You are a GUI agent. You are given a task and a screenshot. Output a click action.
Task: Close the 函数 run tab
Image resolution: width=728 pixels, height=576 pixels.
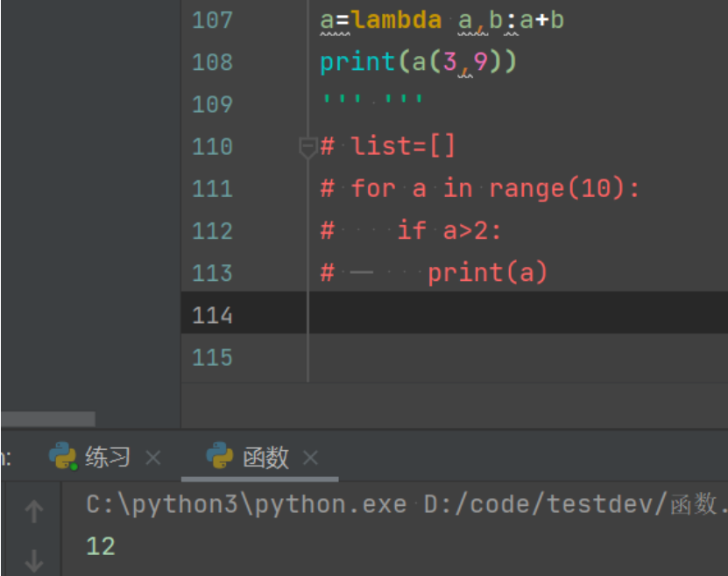(310, 457)
